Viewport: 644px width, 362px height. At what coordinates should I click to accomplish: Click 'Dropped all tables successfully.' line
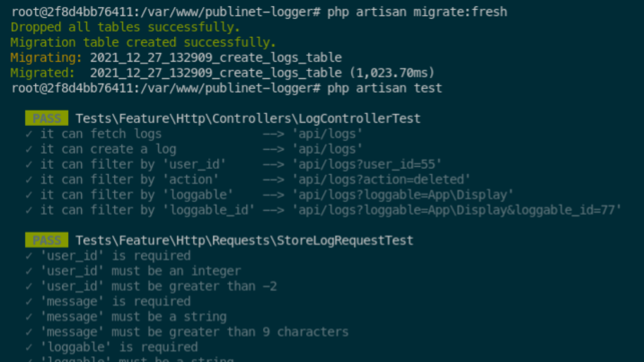pyautogui.click(x=126, y=27)
